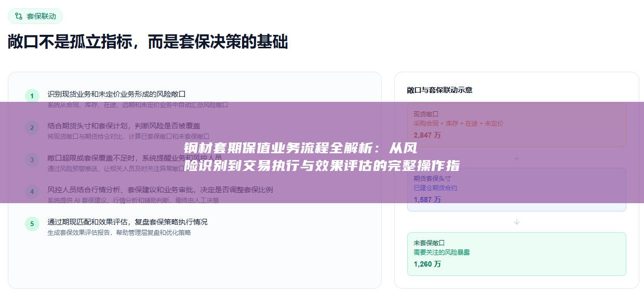Screen dimensions: 644x305
Task: Select step text 识别现货业务和未定价业务形成的风险敞口
Action: click(x=116, y=94)
